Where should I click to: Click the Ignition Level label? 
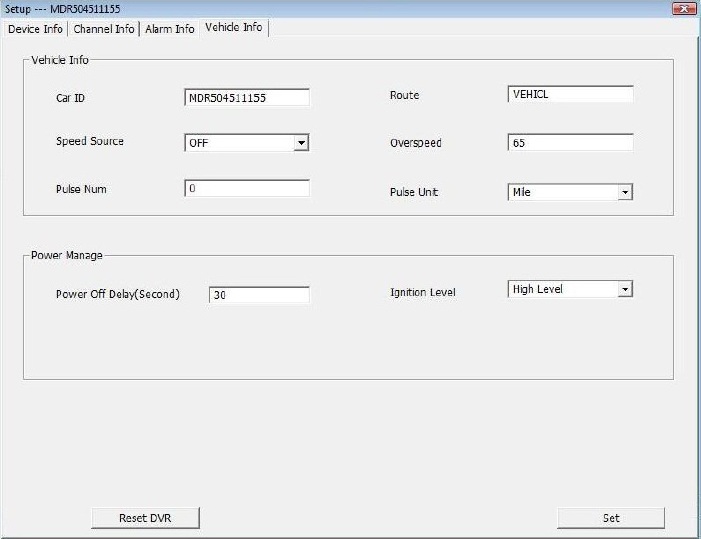click(x=423, y=292)
